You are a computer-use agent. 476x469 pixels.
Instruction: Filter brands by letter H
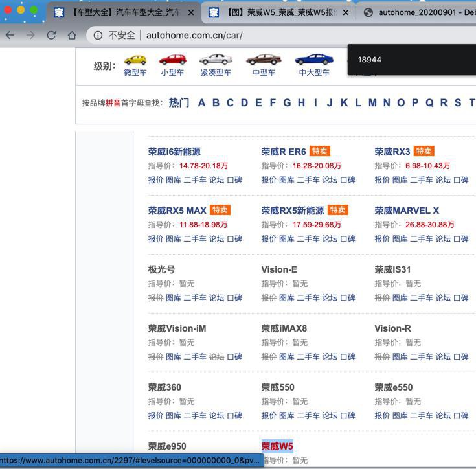pyautogui.click(x=301, y=103)
